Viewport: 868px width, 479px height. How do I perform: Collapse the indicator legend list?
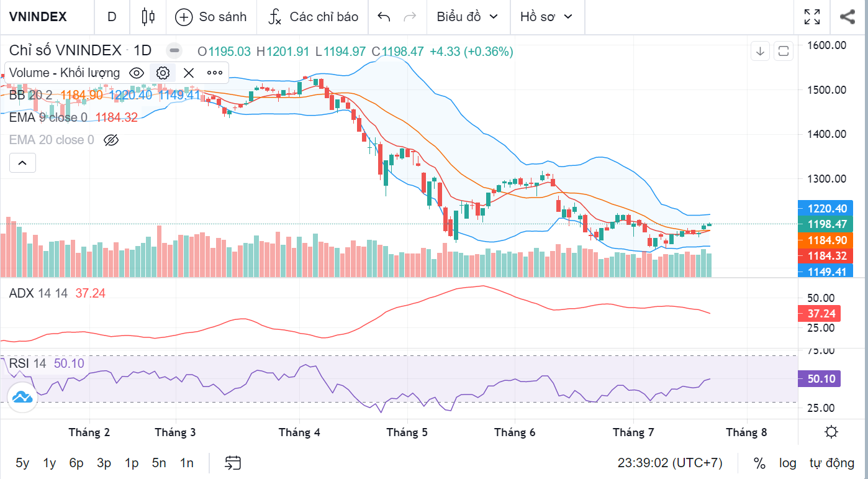(22, 163)
